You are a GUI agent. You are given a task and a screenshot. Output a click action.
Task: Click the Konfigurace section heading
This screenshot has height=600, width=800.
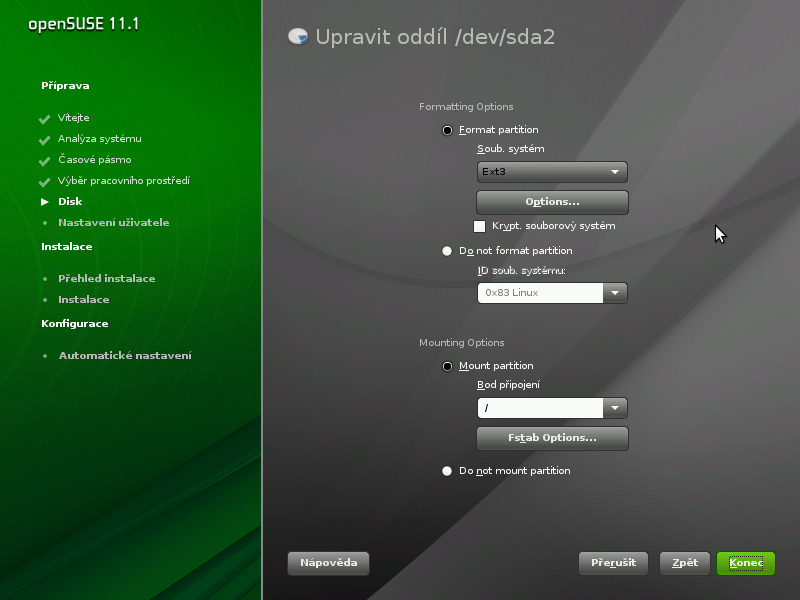[75, 324]
